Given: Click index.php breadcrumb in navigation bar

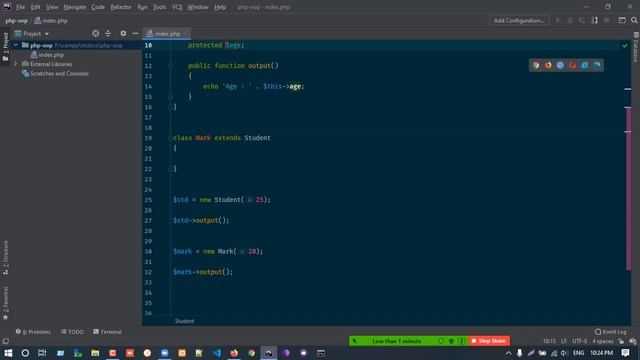Looking at the screenshot, I should 51,20.
